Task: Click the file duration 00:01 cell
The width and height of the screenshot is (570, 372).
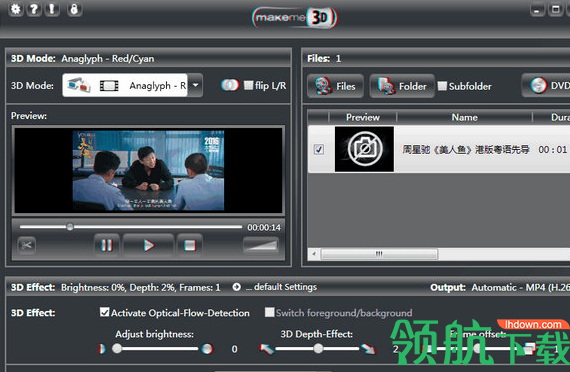Action: click(553, 149)
